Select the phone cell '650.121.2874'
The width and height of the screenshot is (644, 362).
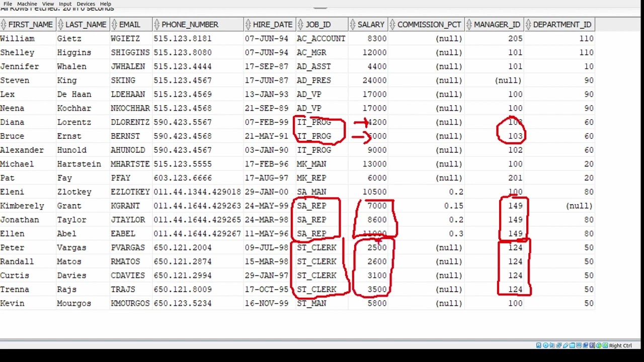click(x=183, y=261)
